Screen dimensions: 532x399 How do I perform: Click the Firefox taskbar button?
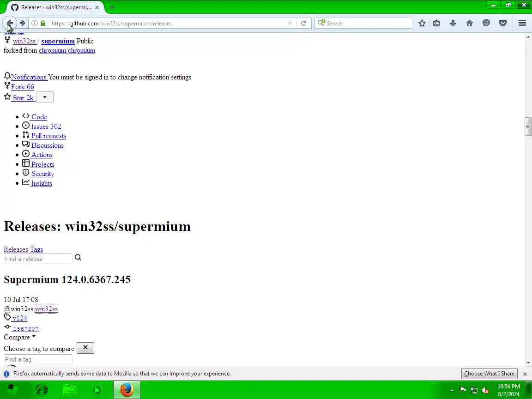click(127, 390)
